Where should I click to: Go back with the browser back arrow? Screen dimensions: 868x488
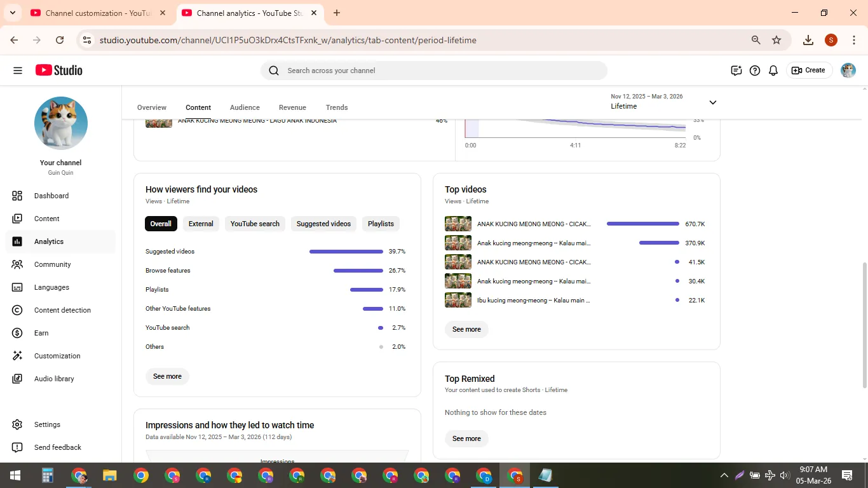click(x=15, y=40)
